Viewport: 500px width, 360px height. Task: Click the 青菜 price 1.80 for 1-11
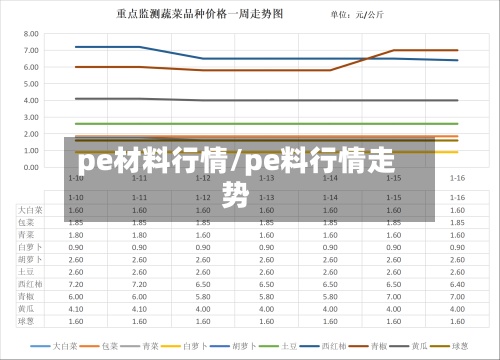coord(139,235)
